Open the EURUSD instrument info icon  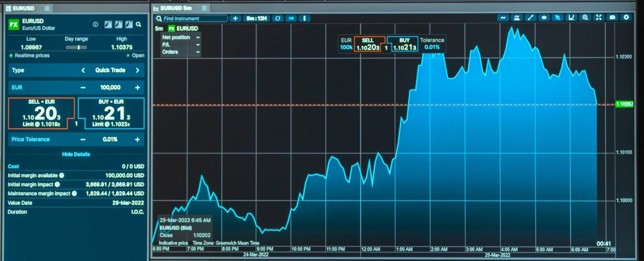(95, 24)
